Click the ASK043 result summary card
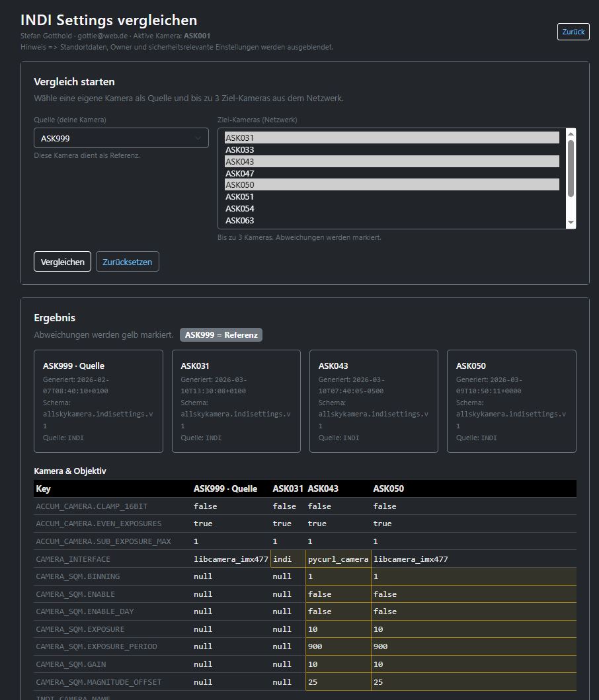The image size is (599, 700). 374,401
